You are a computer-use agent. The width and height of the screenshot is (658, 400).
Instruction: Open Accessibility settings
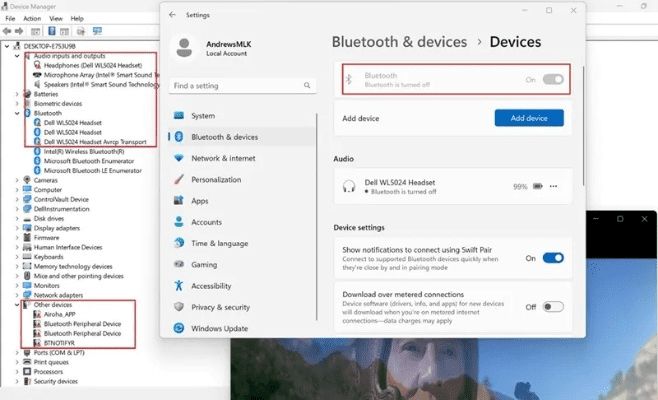pos(211,285)
